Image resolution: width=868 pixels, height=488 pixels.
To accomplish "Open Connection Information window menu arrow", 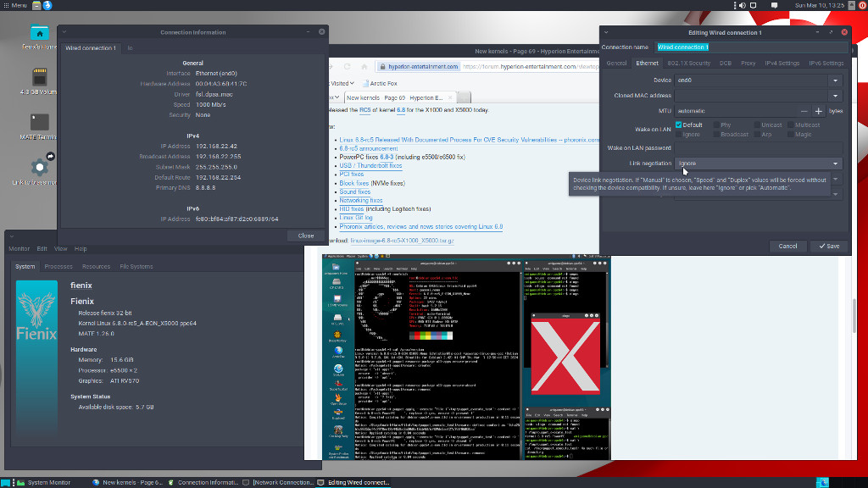I will pyautogui.click(x=64, y=32).
